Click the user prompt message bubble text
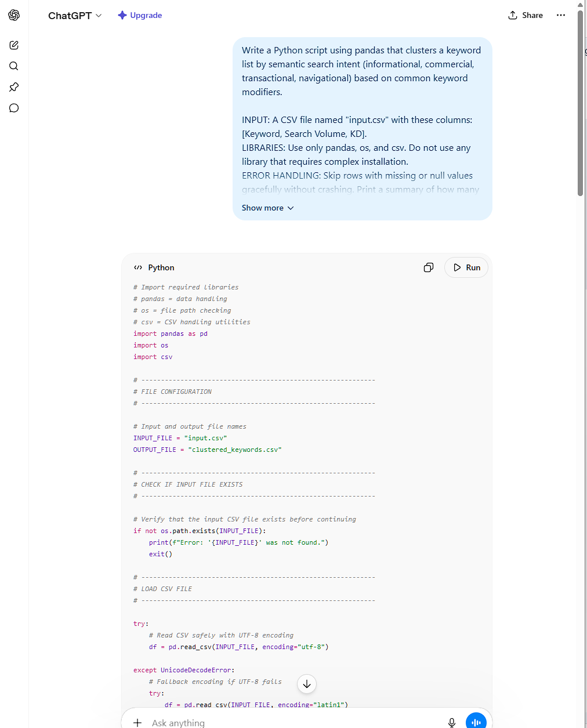 click(x=362, y=119)
